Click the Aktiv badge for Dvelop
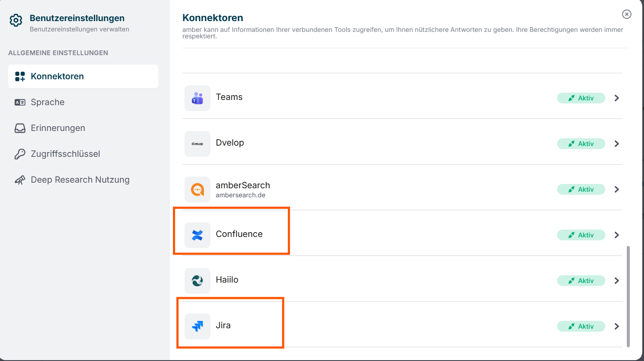The width and height of the screenshot is (644, 361). tap(581, 144)
